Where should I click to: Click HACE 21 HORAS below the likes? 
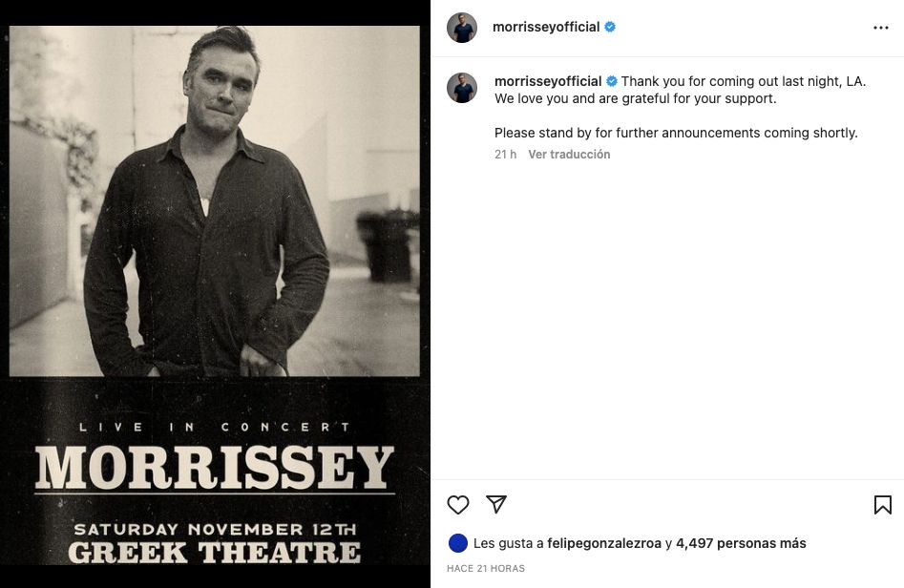486,567
